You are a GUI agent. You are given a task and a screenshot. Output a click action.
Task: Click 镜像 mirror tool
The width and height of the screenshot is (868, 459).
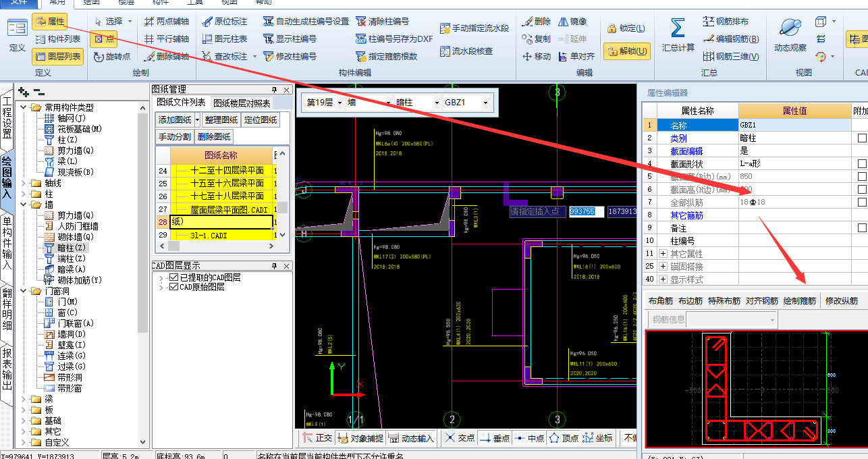572,22
